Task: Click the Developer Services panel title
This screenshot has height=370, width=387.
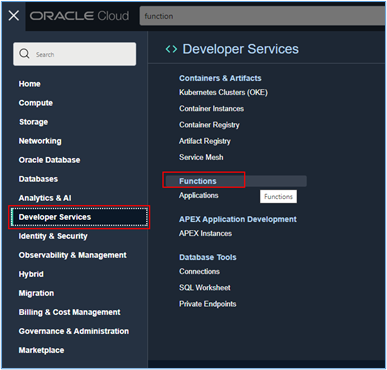Action: (240, 49)
